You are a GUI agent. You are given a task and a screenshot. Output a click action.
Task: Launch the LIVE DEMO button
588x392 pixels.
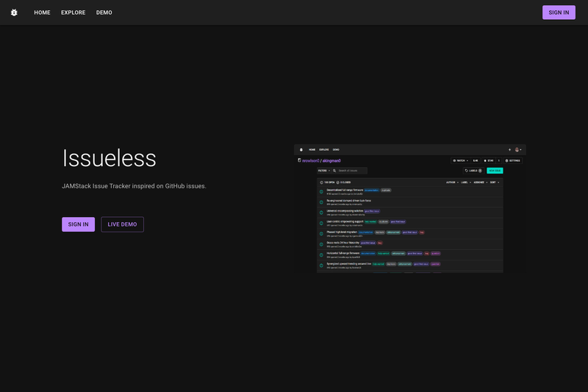[x=122, y=224]
